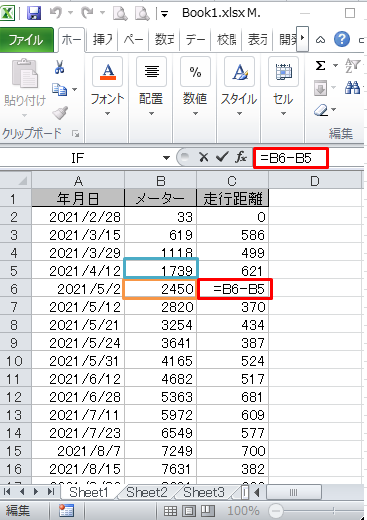Expand the 貼り付け paste dropdown arrow
Image resolution: width=367 pixels, height=520 pixels.
pos(24,116)
